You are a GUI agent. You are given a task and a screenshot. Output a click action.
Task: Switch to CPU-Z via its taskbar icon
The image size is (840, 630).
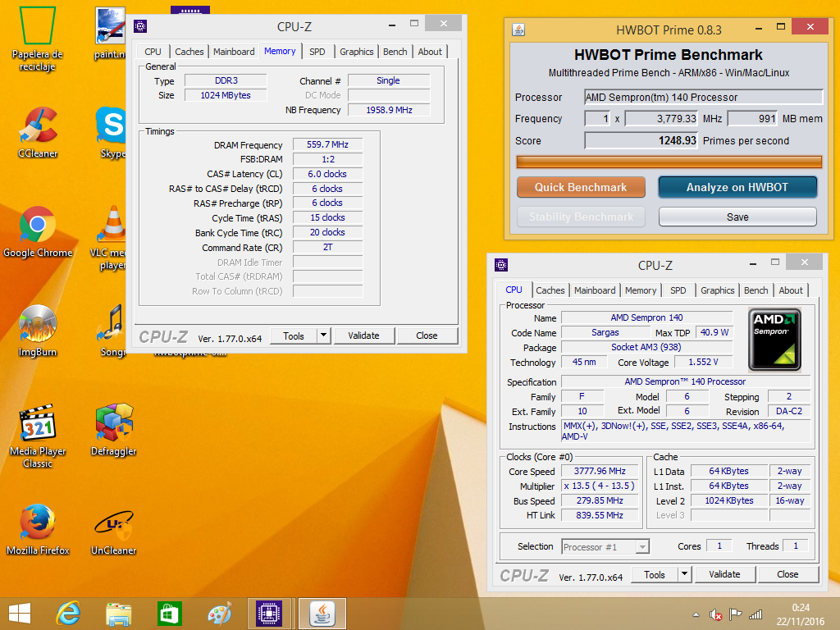coord(269,614)
